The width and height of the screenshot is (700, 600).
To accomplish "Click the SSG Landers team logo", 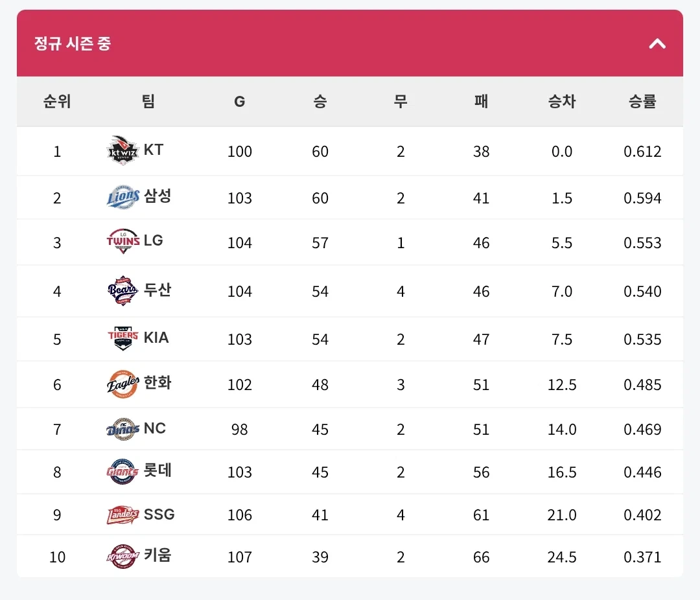I will click(122, 514).
